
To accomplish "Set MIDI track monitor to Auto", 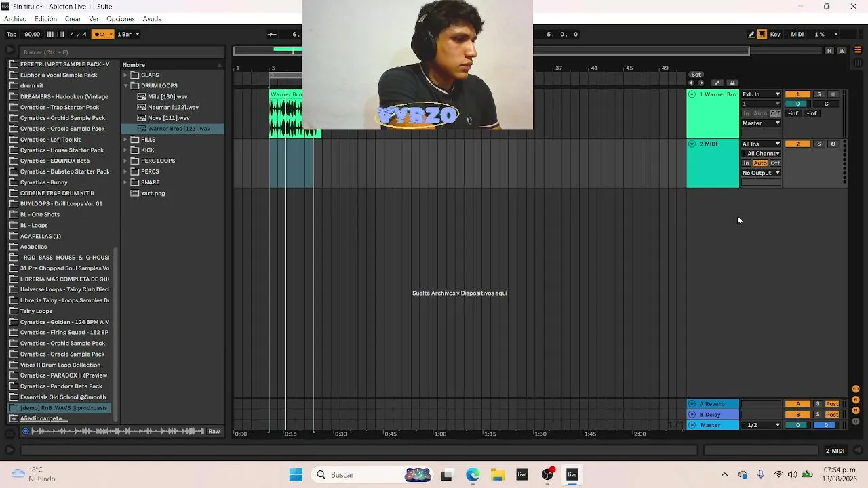I will click(760, 163).
